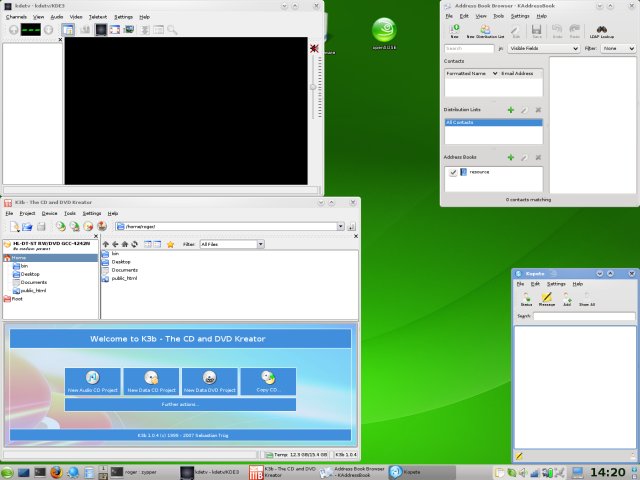This screenshot has height=480, width=640.
Task: Select All Contacts in distribution lists
Action: [493, 122]
